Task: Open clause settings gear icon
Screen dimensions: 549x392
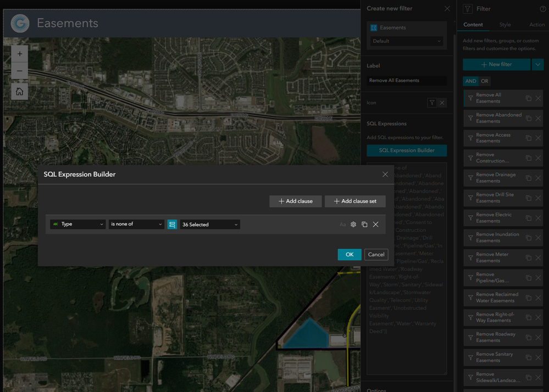Action: coord(353,225)
